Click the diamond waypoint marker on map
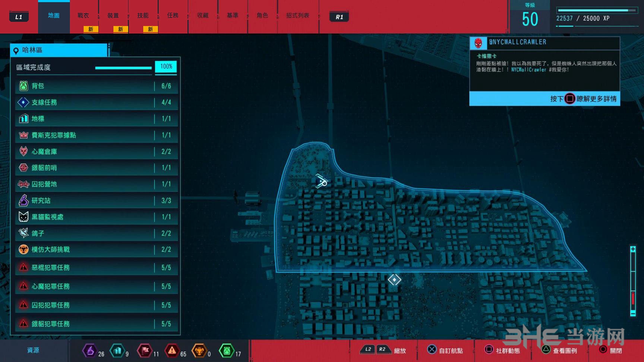 [394, 279]
